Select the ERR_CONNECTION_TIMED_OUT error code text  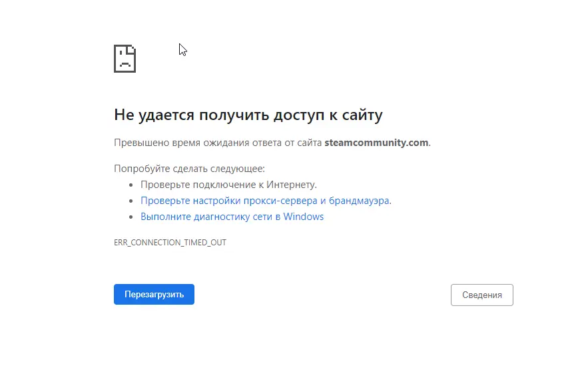coord(170,243)
